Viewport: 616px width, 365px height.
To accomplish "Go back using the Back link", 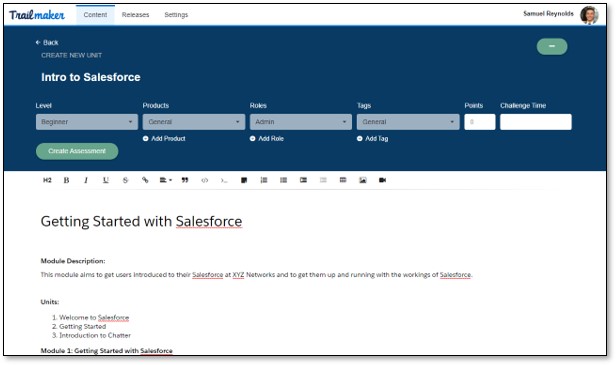I will [x=47, y=42].
